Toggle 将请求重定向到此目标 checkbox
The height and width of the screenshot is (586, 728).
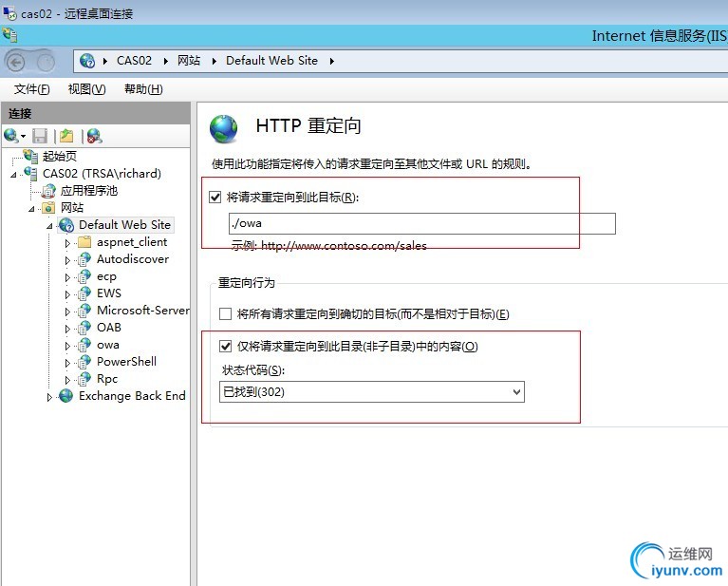pyautogui.click(x=215, y=197)
